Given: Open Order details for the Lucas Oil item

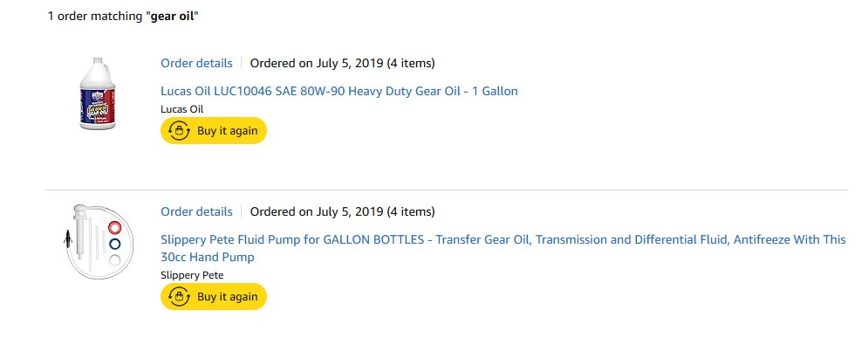Looking at the screenshot, I should [196, 63].
